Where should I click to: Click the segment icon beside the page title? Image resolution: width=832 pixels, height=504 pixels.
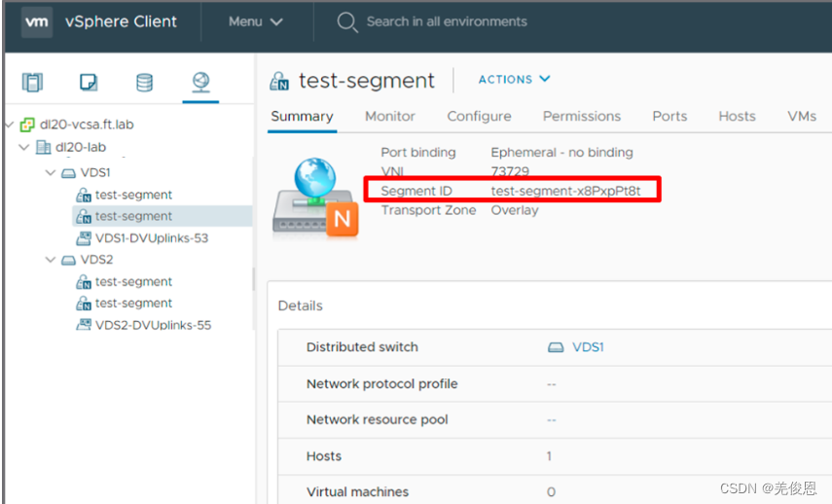tap(279, 81)
